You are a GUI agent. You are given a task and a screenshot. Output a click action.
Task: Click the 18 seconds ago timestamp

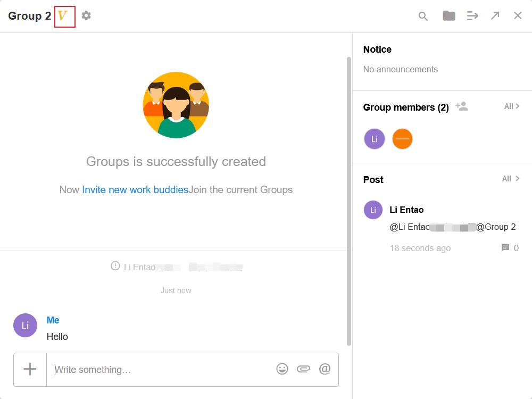click(x=420, y=248)
